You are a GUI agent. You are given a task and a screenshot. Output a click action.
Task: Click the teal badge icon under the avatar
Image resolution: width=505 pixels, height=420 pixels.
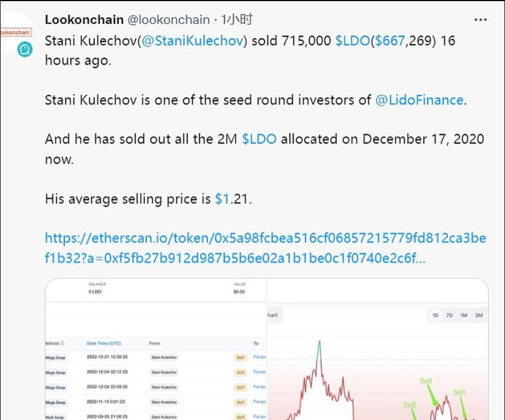pyautogui.click(x=25, y=49)
